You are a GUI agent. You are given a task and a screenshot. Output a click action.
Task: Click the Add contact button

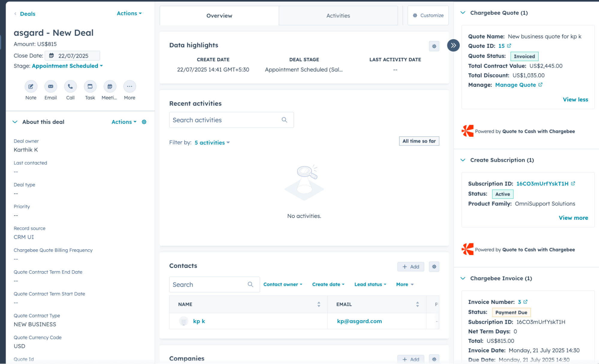point(411,267)
